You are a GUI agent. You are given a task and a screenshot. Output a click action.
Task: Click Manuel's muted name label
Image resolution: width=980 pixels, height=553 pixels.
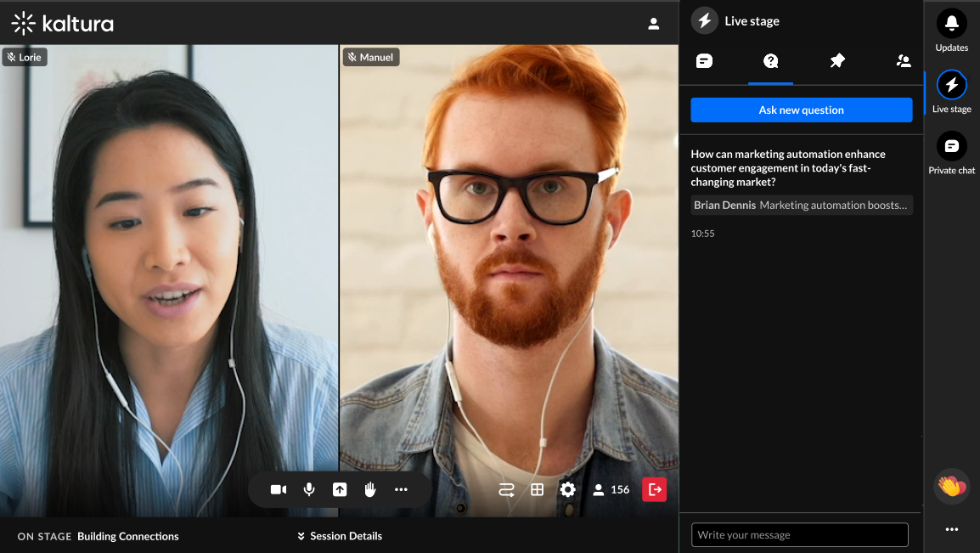tap(371, 58)
